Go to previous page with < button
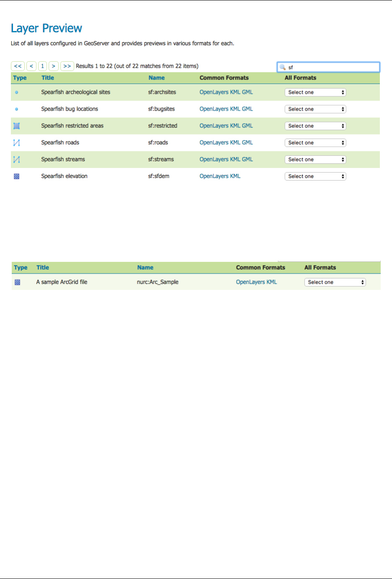Viewport: 392px width, 579px height. click(31, 66)
